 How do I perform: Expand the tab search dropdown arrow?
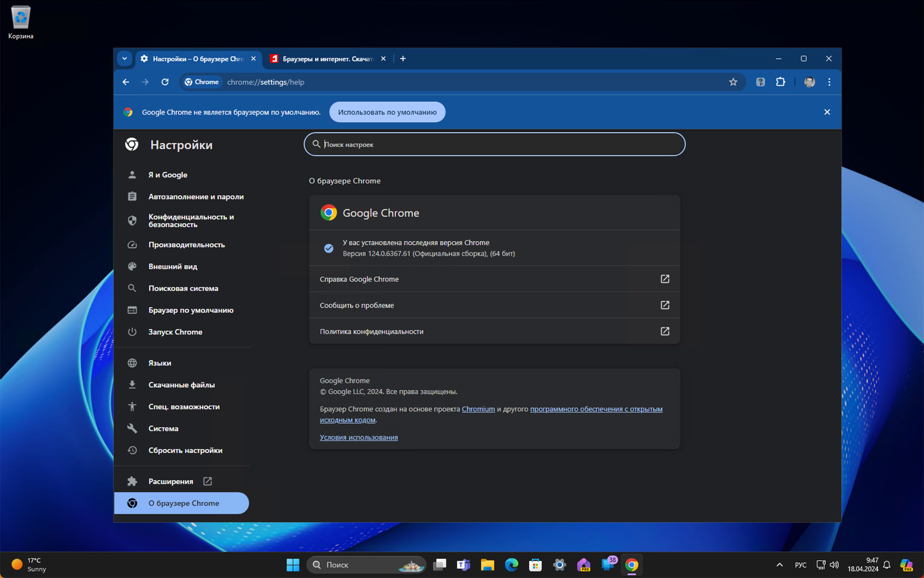[x=124, y=59]
